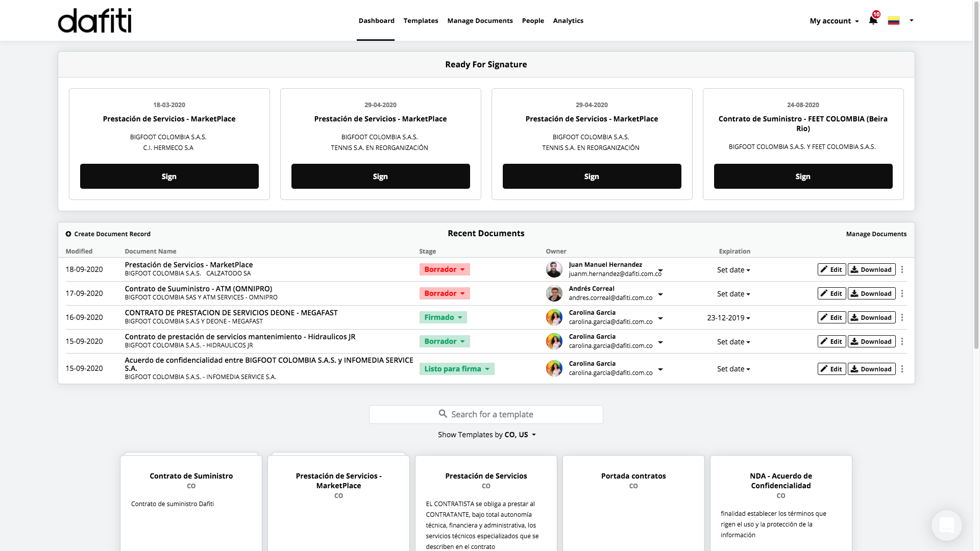Click Andrés Correal's avatar
This screenshot has height=551, width=980.
coord(554,293)
